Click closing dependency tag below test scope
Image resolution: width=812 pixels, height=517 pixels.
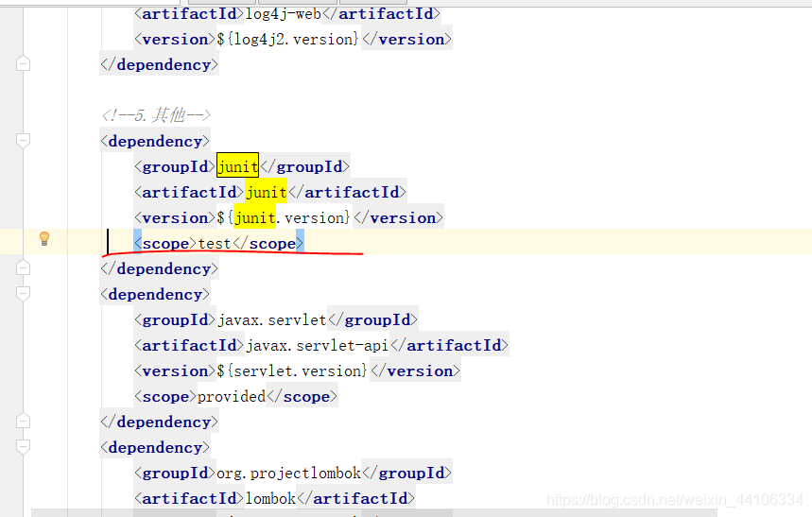(x=159, y=268)
